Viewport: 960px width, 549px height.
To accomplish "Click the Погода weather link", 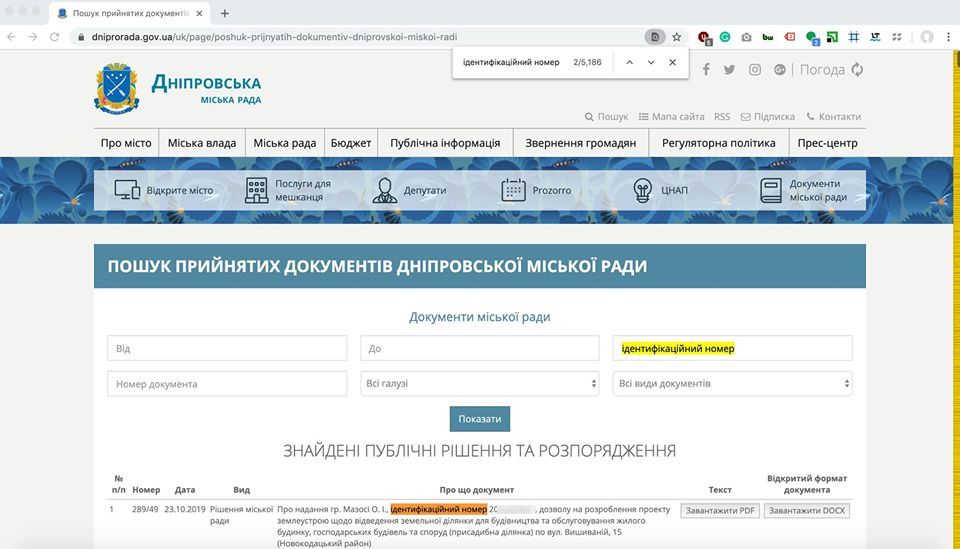I will [822, 70].
